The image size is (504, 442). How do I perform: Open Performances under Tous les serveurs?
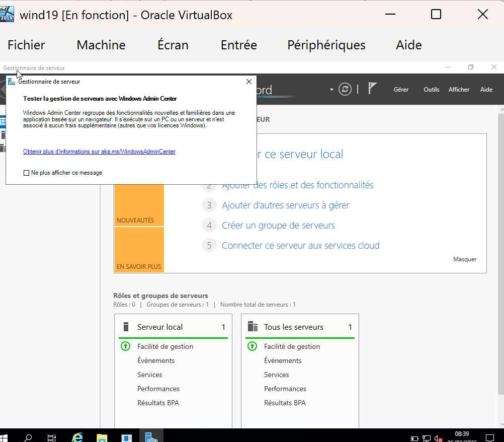coord(285,389)
